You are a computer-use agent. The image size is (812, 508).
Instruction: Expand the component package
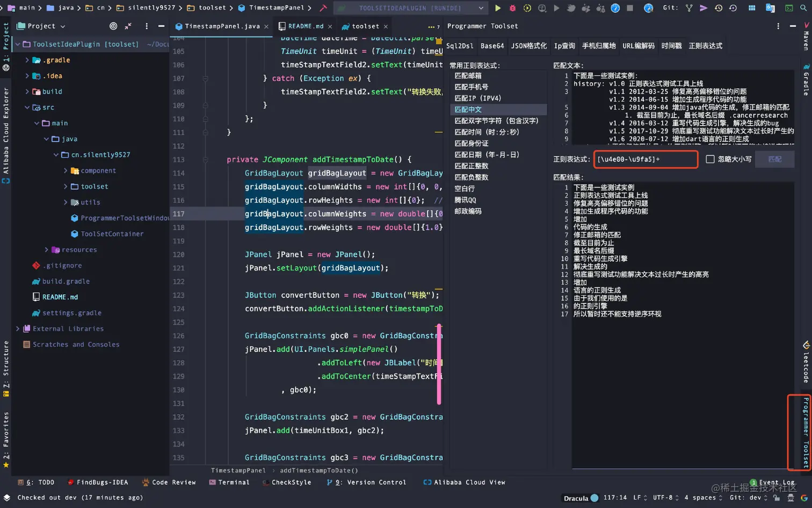point(66,171)
